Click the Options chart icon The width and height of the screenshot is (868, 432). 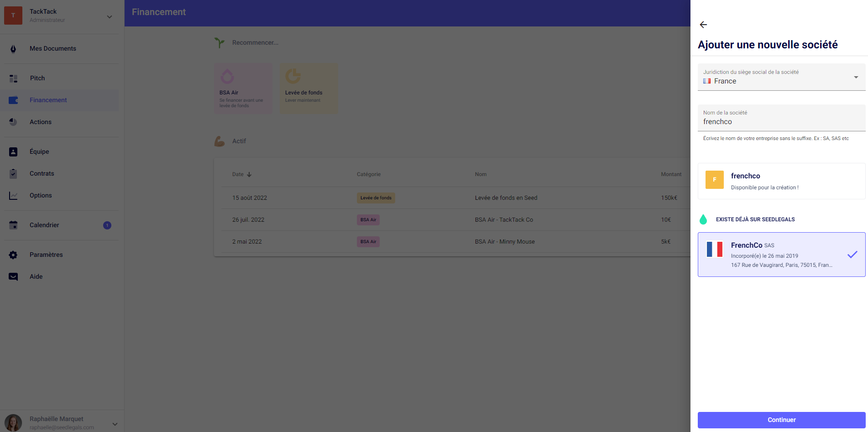click(13, 196)
